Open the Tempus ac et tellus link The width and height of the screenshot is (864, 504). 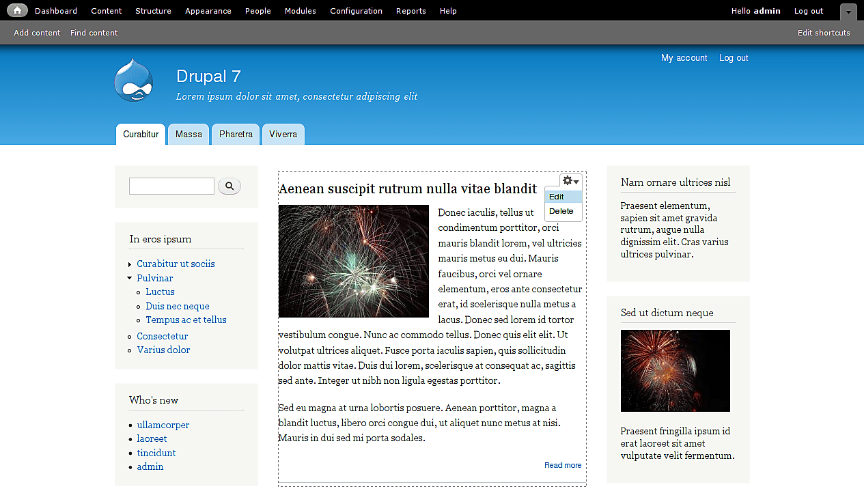[186, 320]
